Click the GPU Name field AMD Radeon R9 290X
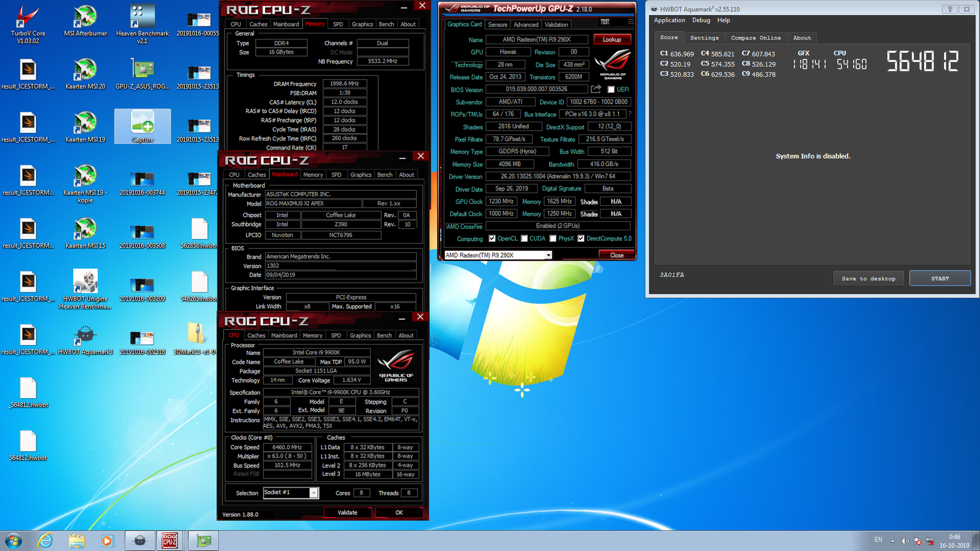980x551 pixels. coord(536,39)
